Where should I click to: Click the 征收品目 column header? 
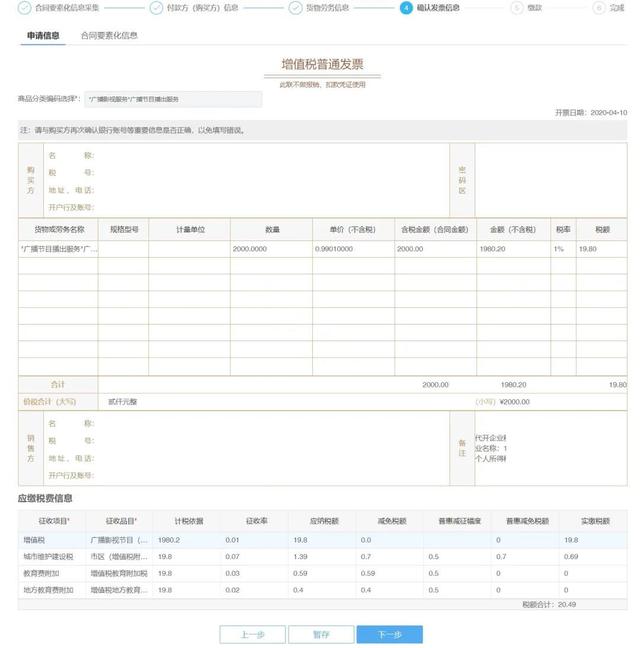pos(121,521)
